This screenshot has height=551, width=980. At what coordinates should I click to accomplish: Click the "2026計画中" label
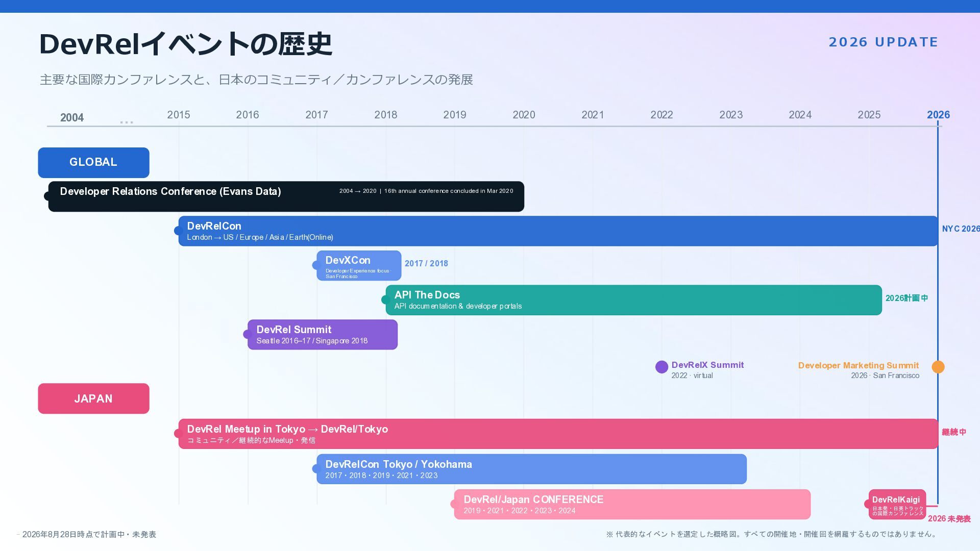pyautogui.click(x=906, y=298)
